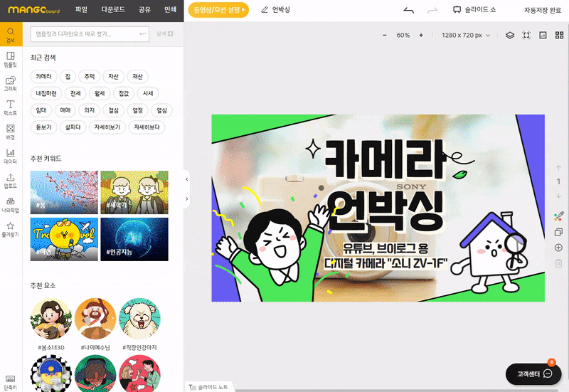The height and width of the screenshot is (392, 569).
Task: Open the #봄 cherry blossom keyword thumbnail
Action: [64, 192]
